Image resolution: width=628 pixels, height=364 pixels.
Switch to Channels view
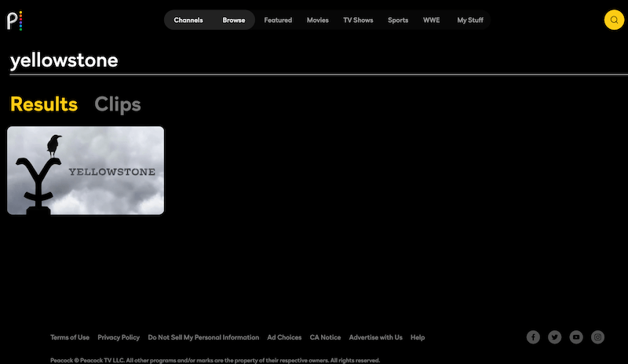click(x=188, y=20)
